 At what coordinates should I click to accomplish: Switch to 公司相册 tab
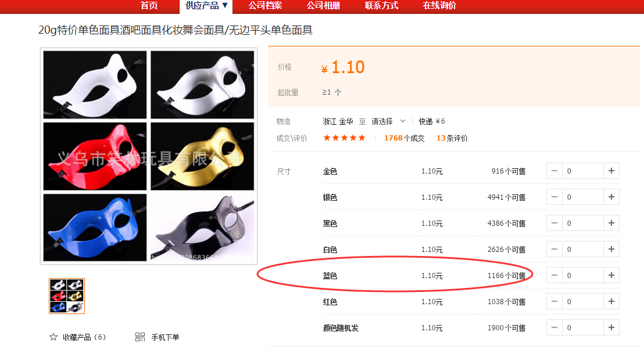[323, 6]
